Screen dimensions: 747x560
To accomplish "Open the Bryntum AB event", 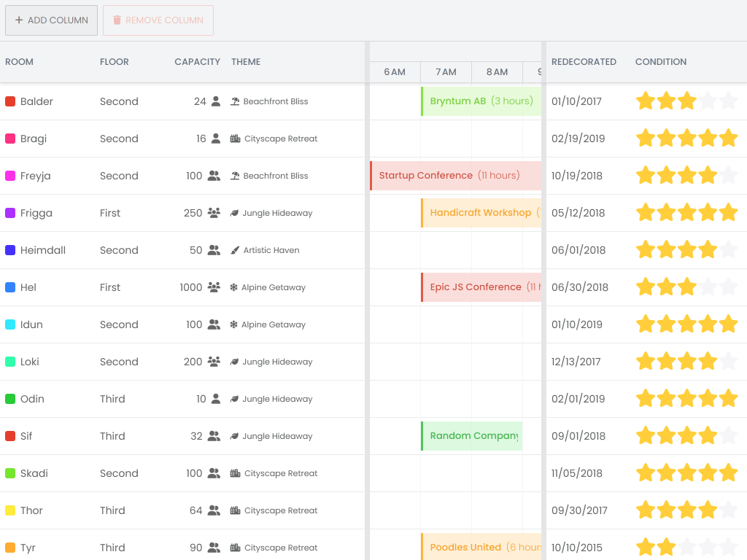I will 481,101.
